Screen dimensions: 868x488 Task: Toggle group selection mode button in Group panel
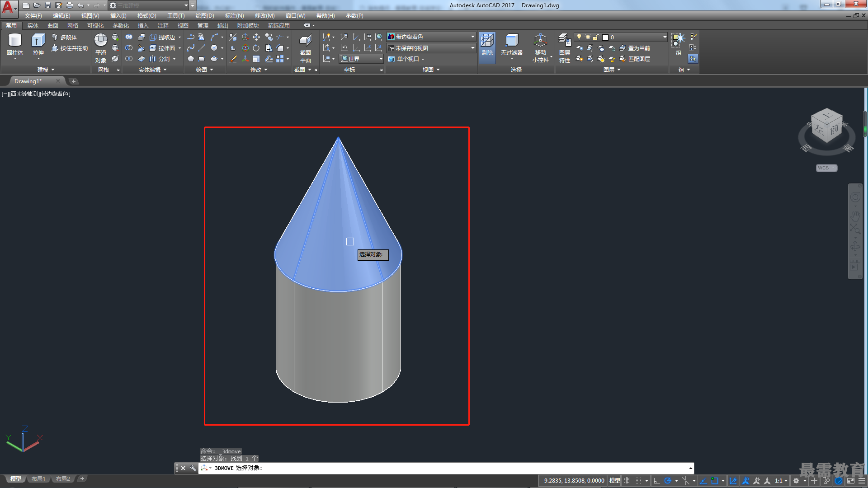(x=693, y=59)
